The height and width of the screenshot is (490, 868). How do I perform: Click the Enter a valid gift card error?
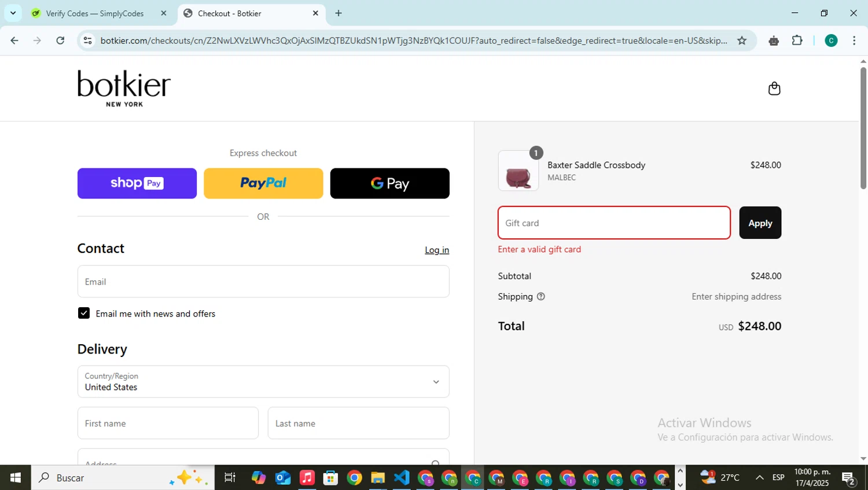539,249
